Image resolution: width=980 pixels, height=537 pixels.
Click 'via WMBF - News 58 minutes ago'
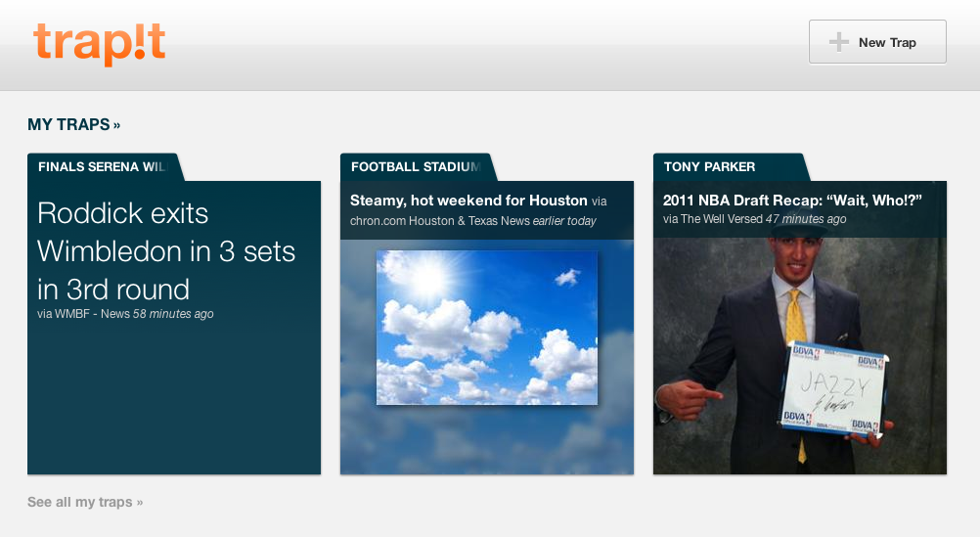pyautogui.click(x=125, y=314)
